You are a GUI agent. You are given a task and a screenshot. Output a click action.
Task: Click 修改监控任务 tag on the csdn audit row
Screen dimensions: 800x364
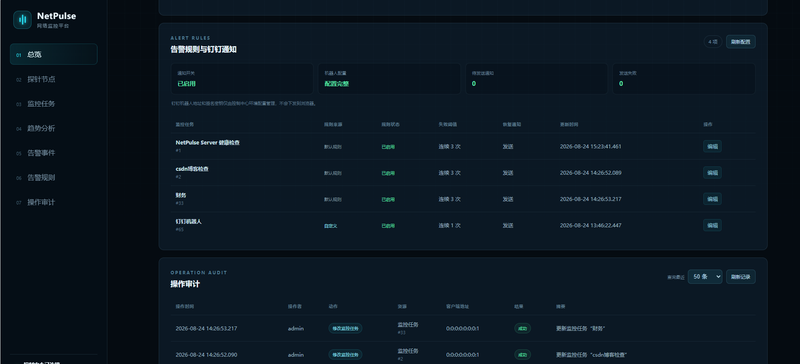pyautogui.click(x=345, y=355)
